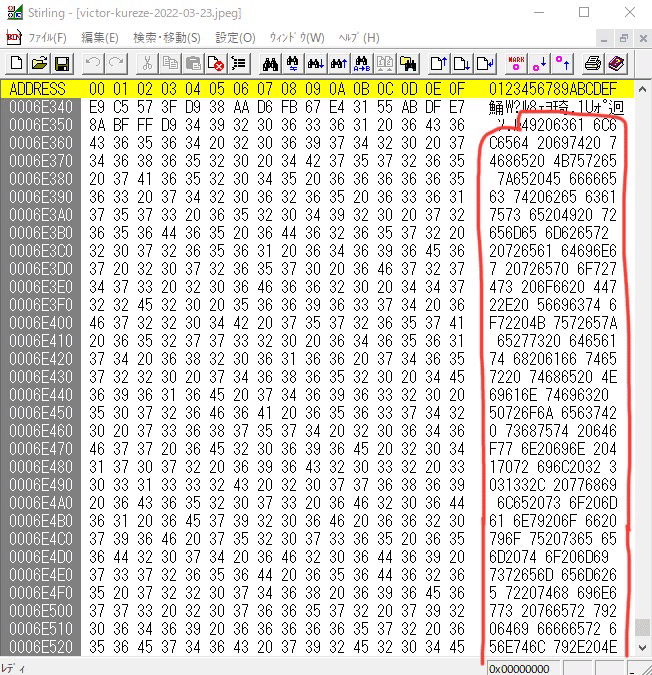Click the Replace A→B binoculars icon

tap(362, 64)
